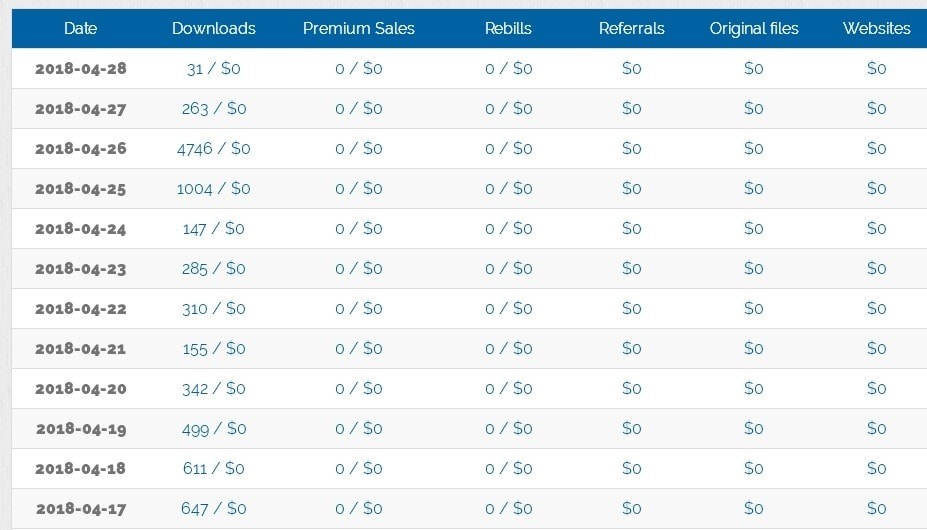Click Rebills value in the 2018-04-24 row
This screenshot has height=530, width=927.
click(509, 228)
